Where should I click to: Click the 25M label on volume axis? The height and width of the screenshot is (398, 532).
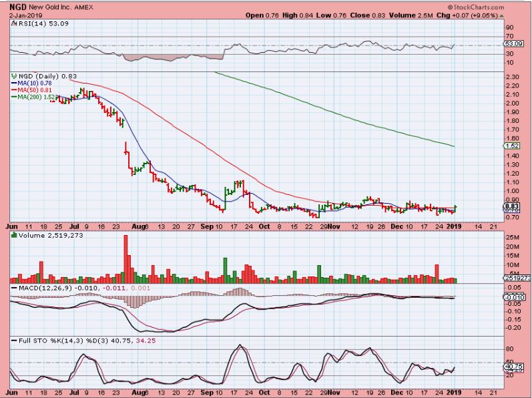tap(513, 238)
